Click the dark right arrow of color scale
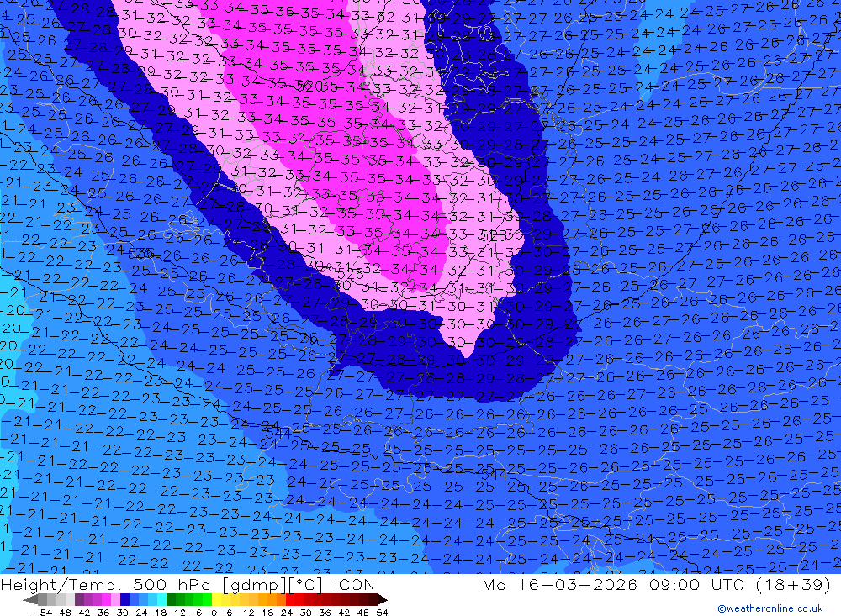Image resolution: width=841 pixels, height=616 pixels. (x=382, y=599)
